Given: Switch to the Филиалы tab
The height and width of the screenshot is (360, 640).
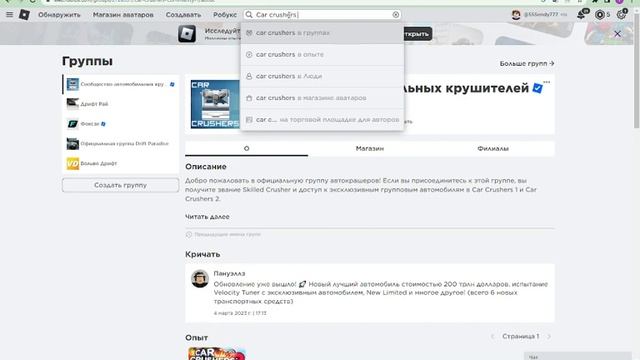Looking at the screenshot, I should pyautogui.click(x=493, y=149).
